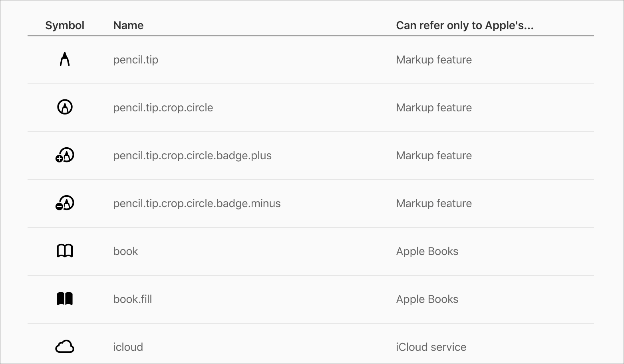Click the filled book symbol icon
The image size is (624, 364).
65,299
